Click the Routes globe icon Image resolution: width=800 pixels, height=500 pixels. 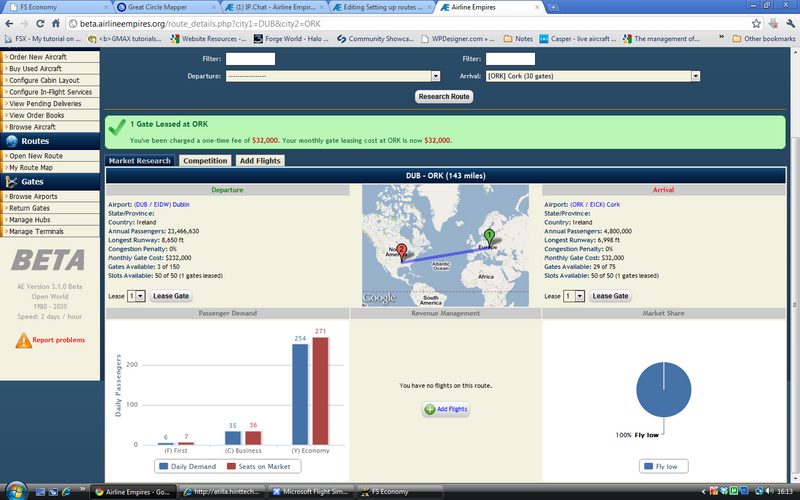11,141
